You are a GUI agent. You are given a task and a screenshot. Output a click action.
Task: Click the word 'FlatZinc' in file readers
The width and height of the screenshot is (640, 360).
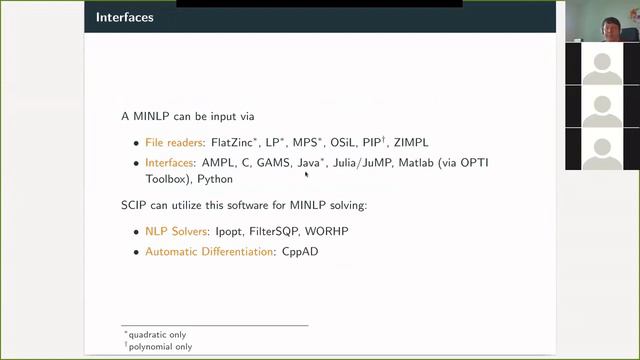(232, 142)
